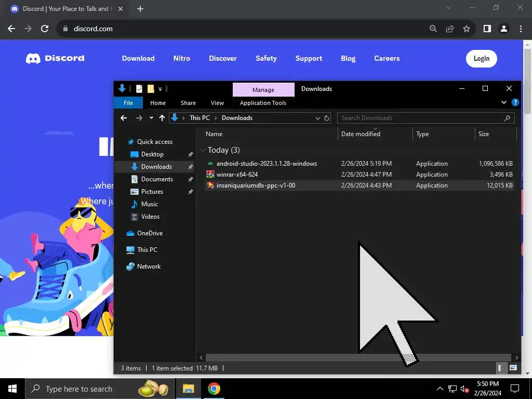Click the Properties quick access toolbar icon
The height and width of the screenshot is (399, 532).
coord(139,89)
